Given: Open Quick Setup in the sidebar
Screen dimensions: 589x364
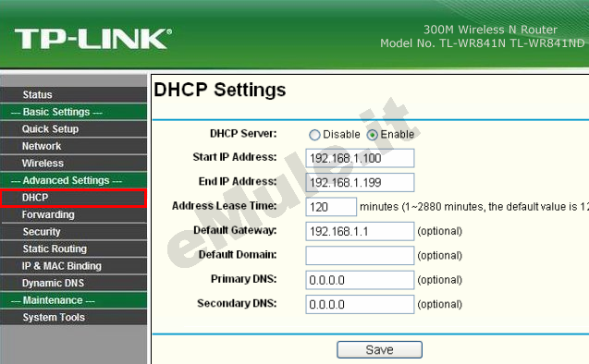Looking at the screenshot, I should coord(74,128).
